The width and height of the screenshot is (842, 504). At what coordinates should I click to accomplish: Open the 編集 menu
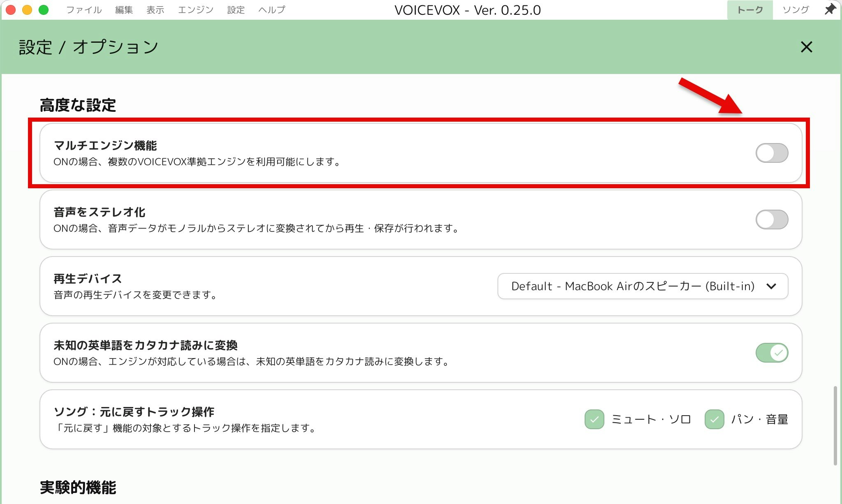[x=124, y=10]
